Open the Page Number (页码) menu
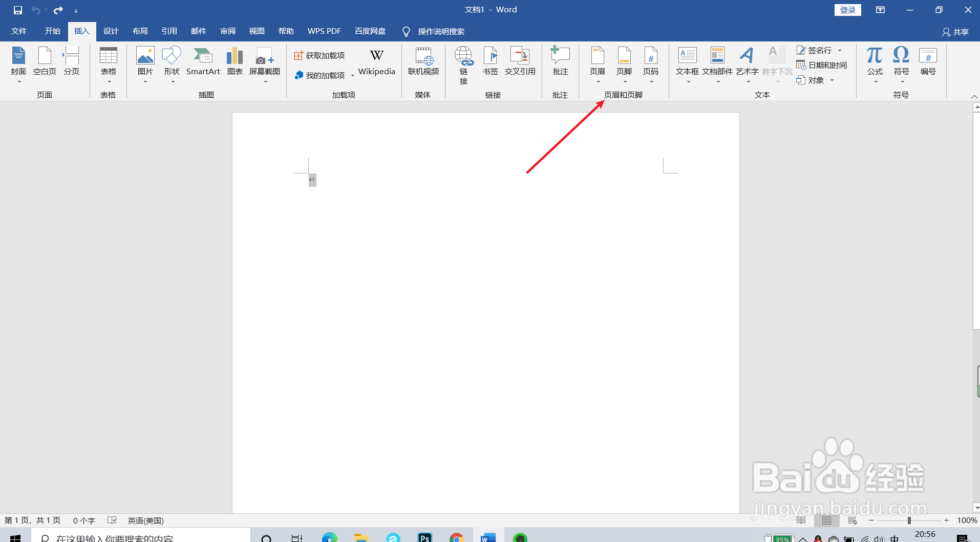The width and height of the screenshot is (980, 542). pos(651,65)
